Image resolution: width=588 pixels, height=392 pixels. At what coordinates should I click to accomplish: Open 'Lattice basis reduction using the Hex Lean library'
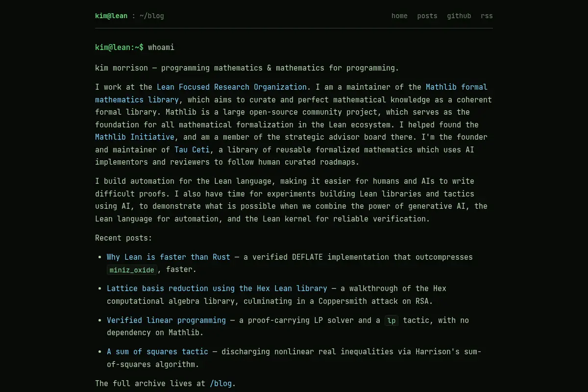coord(217,288)
